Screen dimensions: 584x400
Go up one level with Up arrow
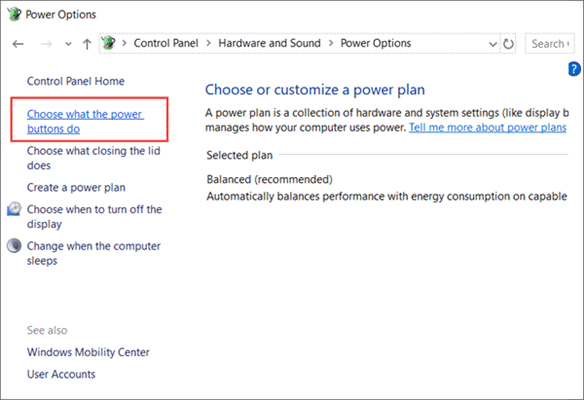87,44
